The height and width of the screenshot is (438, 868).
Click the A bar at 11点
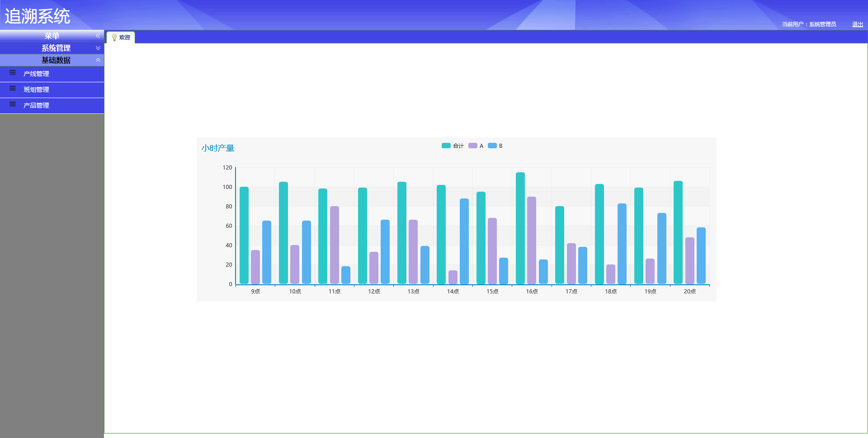click(335, 245)
